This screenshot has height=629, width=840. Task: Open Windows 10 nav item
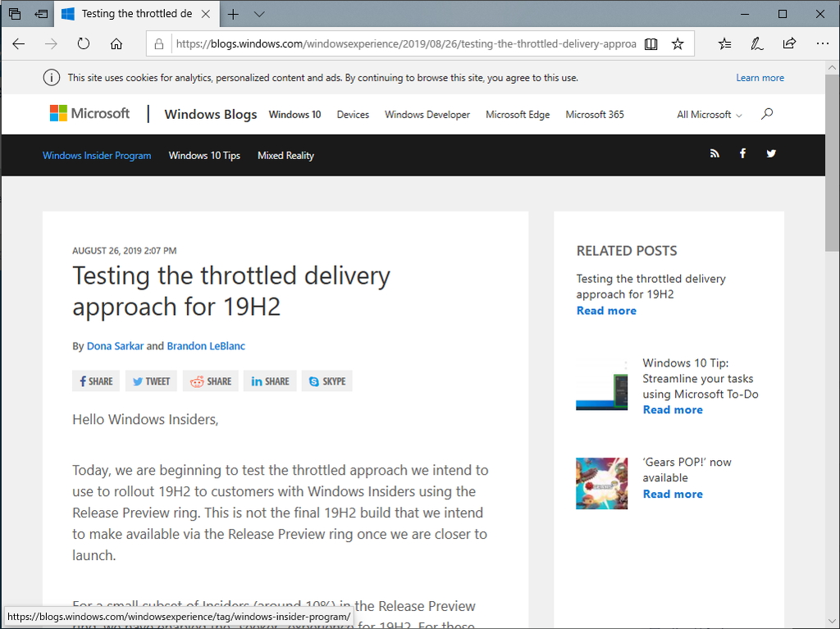click(294, 114)
